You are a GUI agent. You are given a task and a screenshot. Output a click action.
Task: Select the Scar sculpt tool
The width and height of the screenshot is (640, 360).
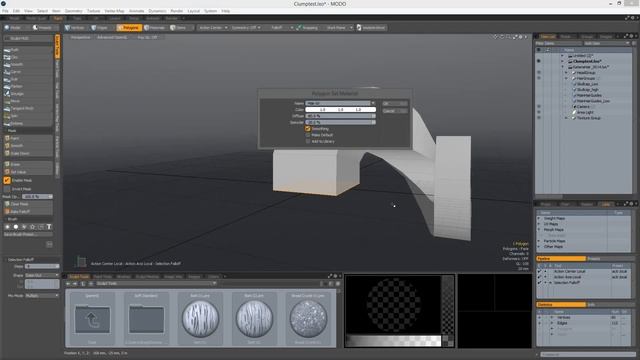[28, 79]
